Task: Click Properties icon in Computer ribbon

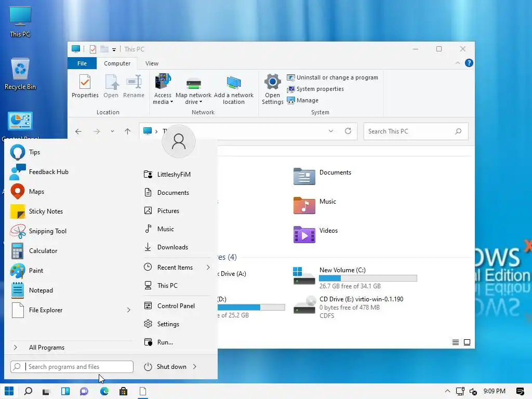Action: point(85,86)
